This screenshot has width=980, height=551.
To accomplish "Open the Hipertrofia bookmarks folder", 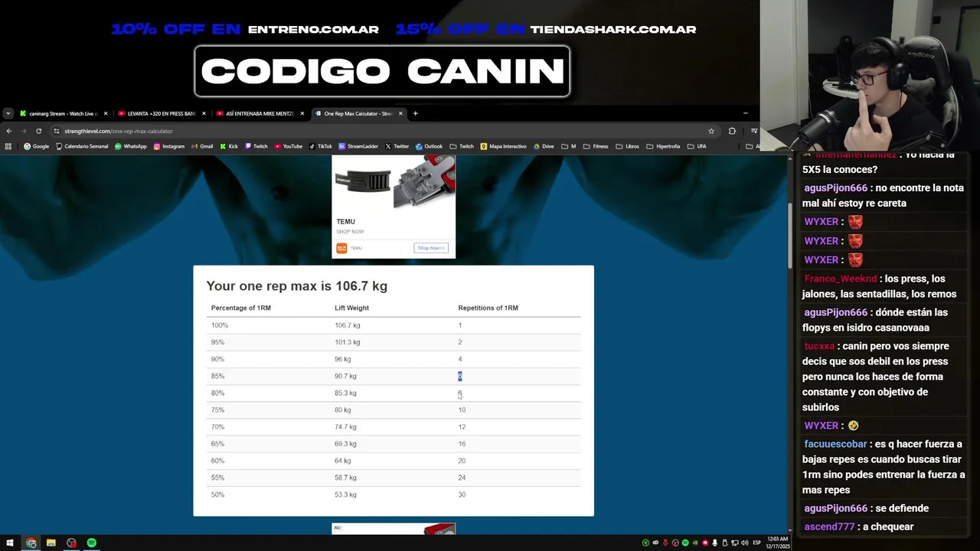I will click(663, 146).
